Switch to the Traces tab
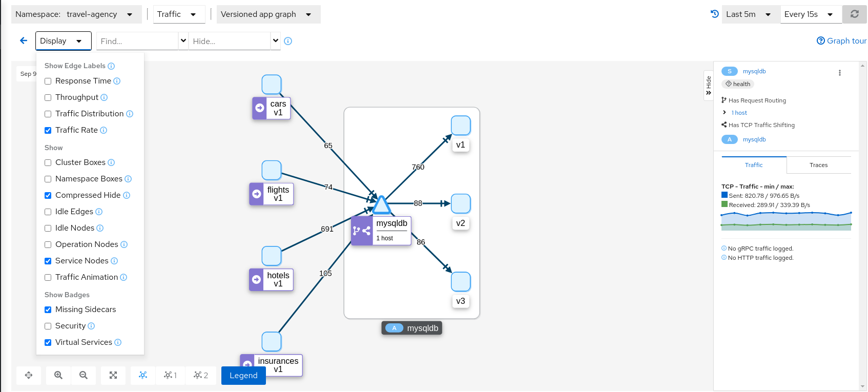Screen dimensions: 868x392 click(x=818, y=165)
